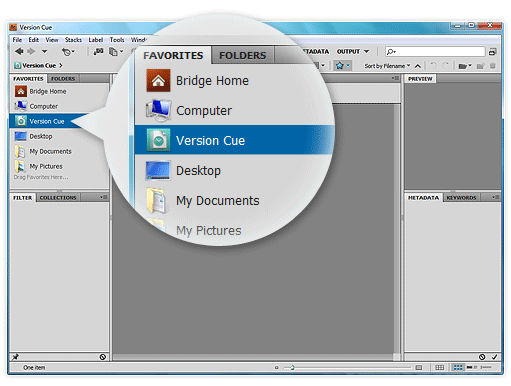
Task: Click the Get Photos from Camera icon
Action: click(x=98, y=51)
